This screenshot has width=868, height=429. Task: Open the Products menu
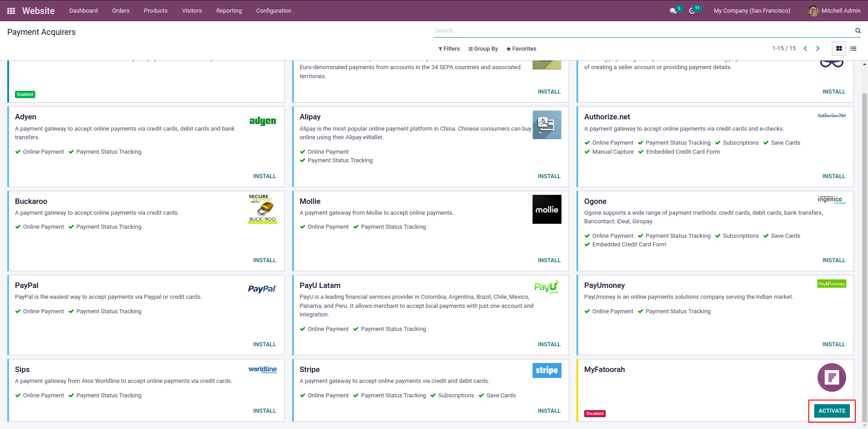tap(156, 11)
